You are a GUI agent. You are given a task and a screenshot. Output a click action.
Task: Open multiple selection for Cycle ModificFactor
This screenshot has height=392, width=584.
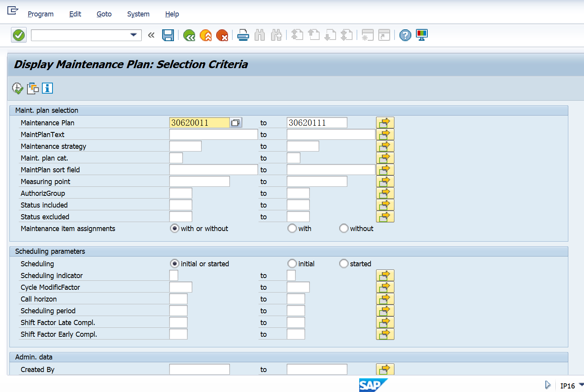(385, 287)
